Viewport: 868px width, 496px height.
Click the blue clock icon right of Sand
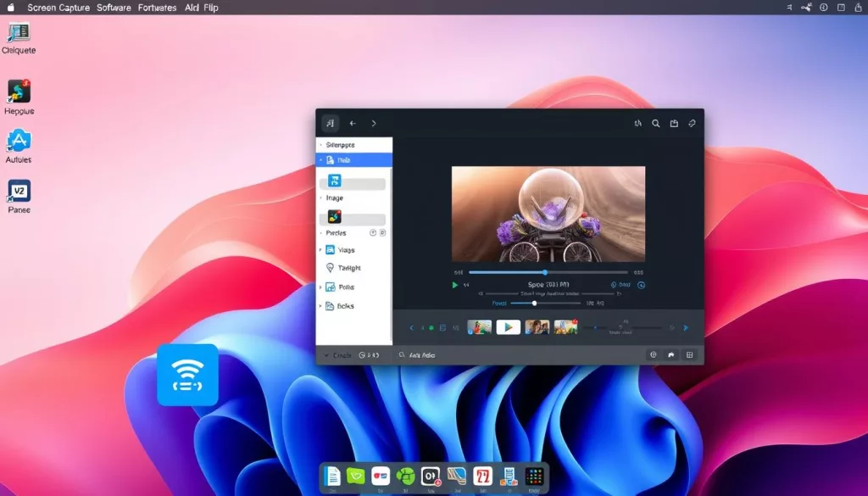pos(641,285)
